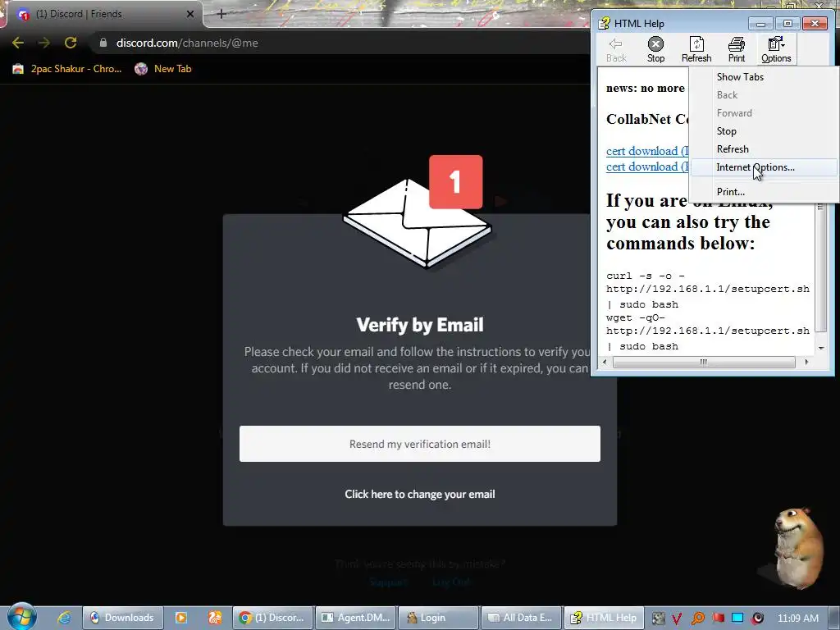Open the Windows Start menu
The image size is (840, 630).
[21, 617]
